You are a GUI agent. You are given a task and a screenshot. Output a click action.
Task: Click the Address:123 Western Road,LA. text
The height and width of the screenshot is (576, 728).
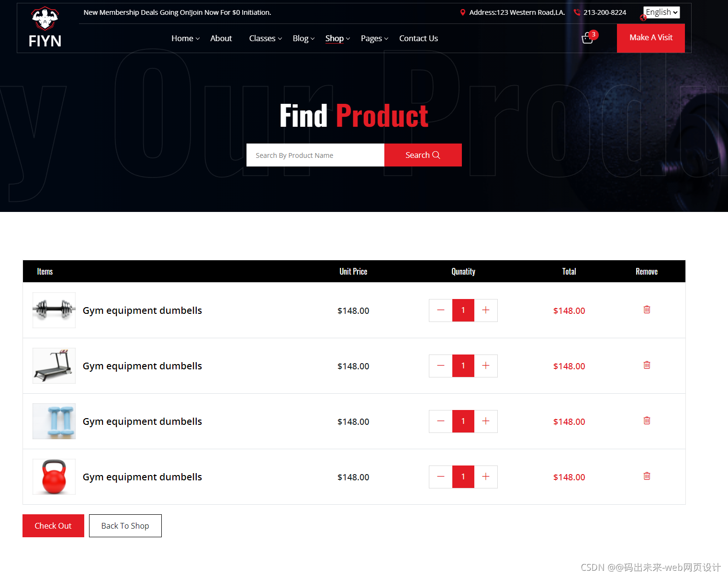tap(517, 12)
